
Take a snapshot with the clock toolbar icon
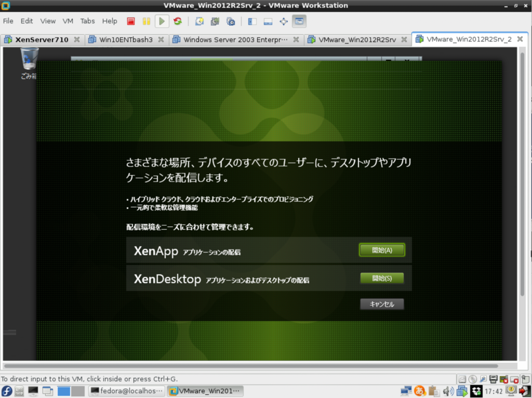199,21
